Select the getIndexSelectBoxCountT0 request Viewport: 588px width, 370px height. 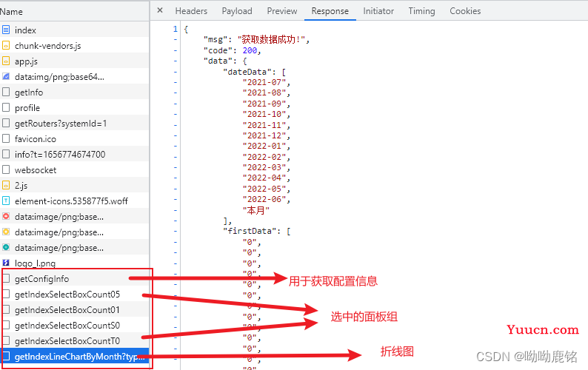coord(74,340)
